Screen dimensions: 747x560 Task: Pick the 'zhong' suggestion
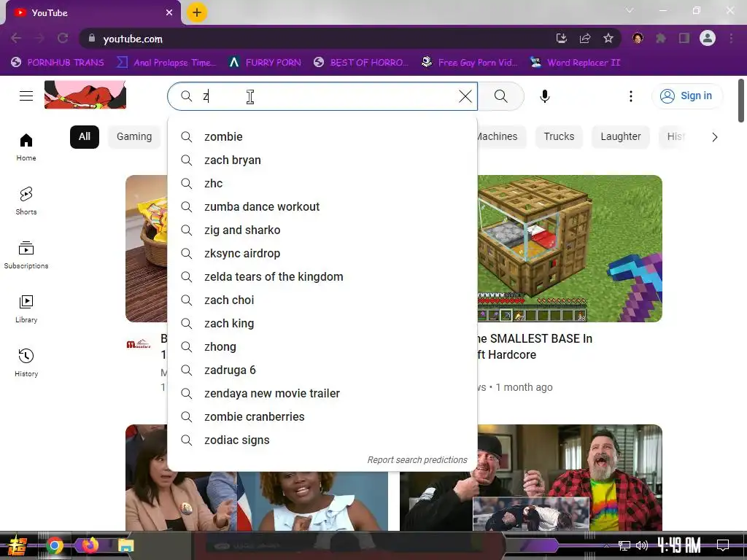[322, 346]
